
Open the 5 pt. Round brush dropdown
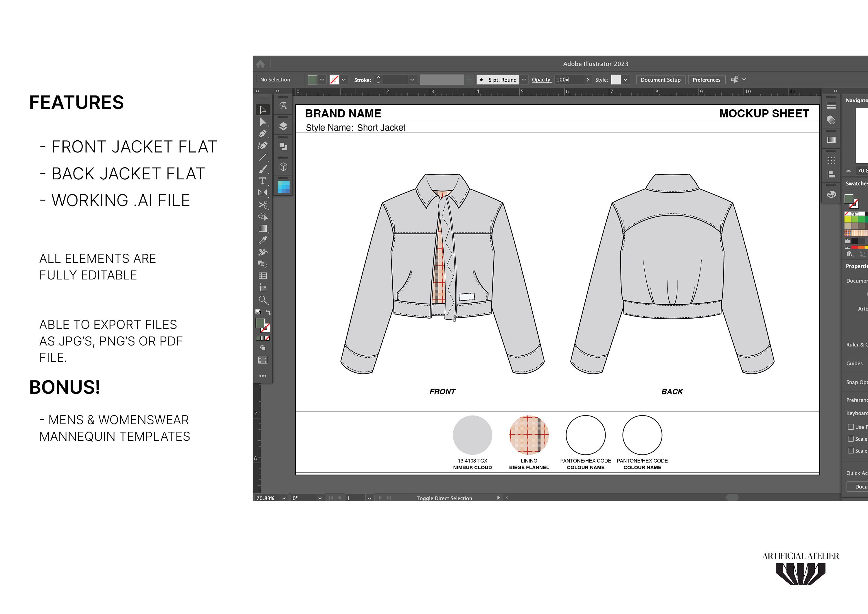(x=524, y=80)
